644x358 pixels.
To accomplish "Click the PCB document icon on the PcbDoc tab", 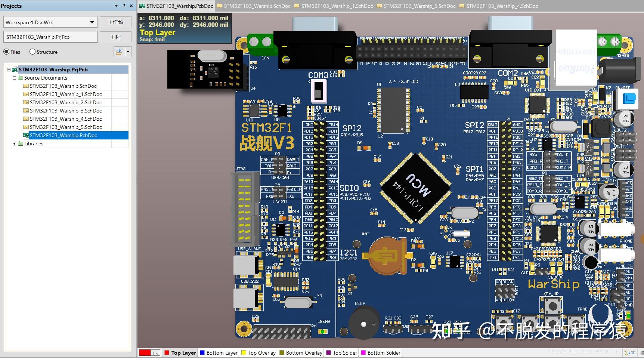I will point(142,6).
